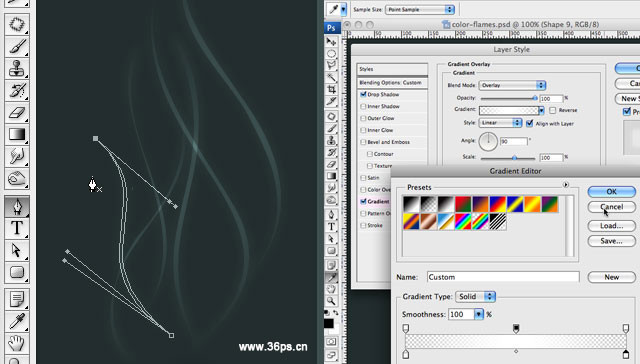This screenshot has width=640, height=364.
Task: Choose the Clone Stamp in the enlarged toolbox
Action: (17, 69)
